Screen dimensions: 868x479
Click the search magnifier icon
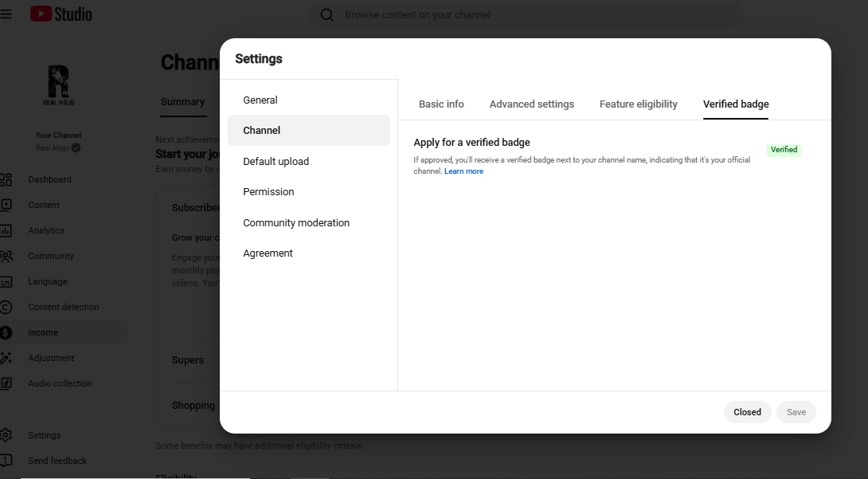[x=326, y=15]
